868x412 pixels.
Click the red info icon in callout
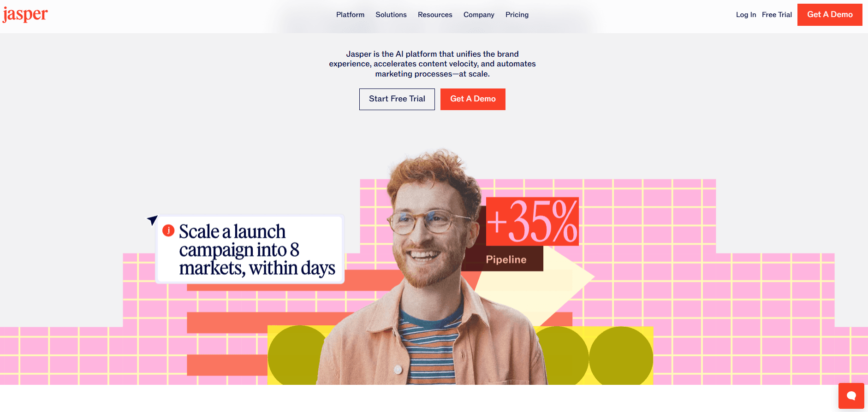pos(168,230)
